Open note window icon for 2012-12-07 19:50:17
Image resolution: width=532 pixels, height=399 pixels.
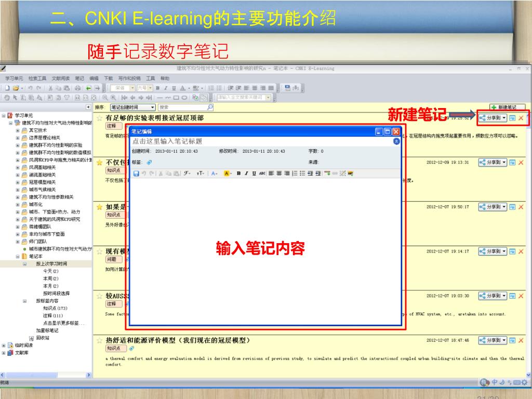(512, 207)
